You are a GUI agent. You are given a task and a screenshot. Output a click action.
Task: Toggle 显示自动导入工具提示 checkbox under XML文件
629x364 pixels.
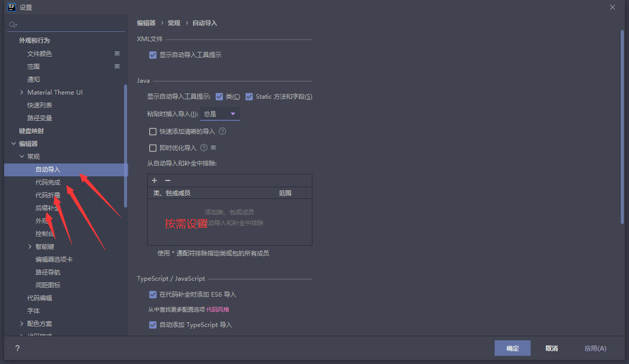pyautogui.click(x=153, y=54)
